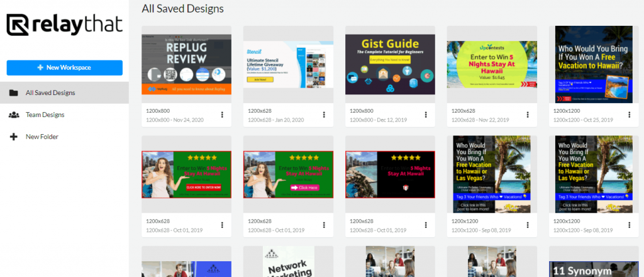Click the Team Designs people icon
The height and width of the screenshot is (277, 644).
click(14, 115)
